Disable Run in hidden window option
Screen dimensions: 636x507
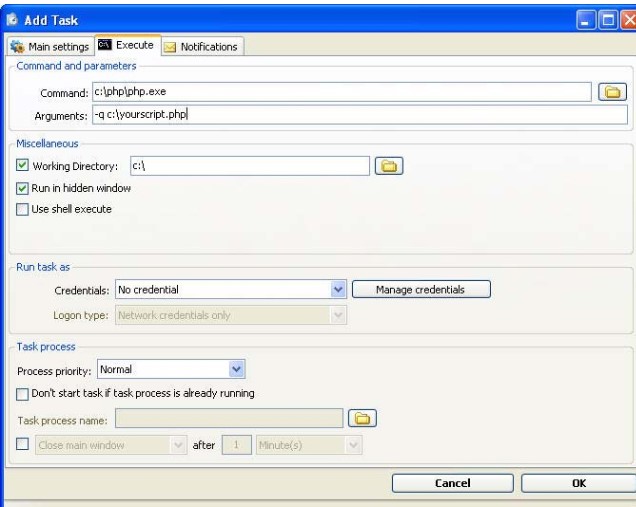22,188
